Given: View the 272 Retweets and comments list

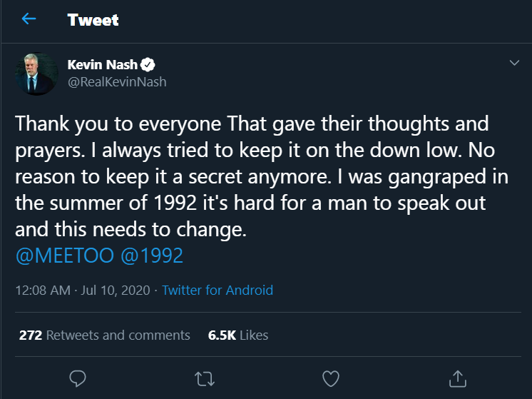Looking at the screenshot, I should point(105,335).
